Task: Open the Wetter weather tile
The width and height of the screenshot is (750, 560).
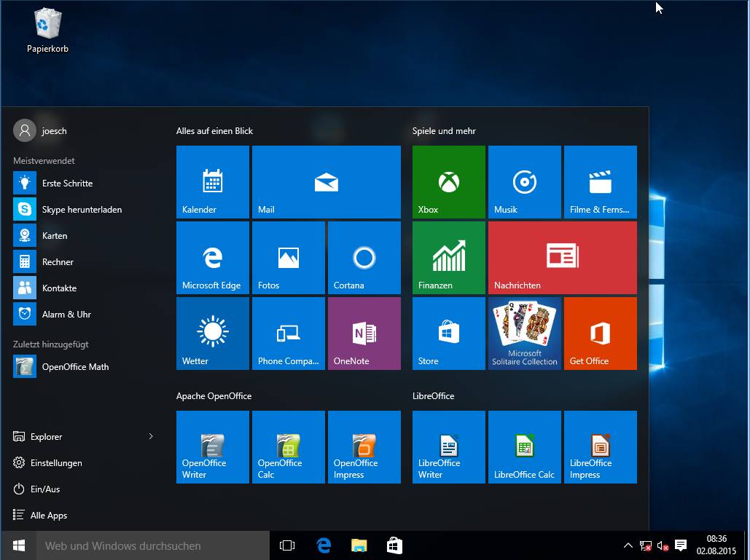Action: click(213, 334)
